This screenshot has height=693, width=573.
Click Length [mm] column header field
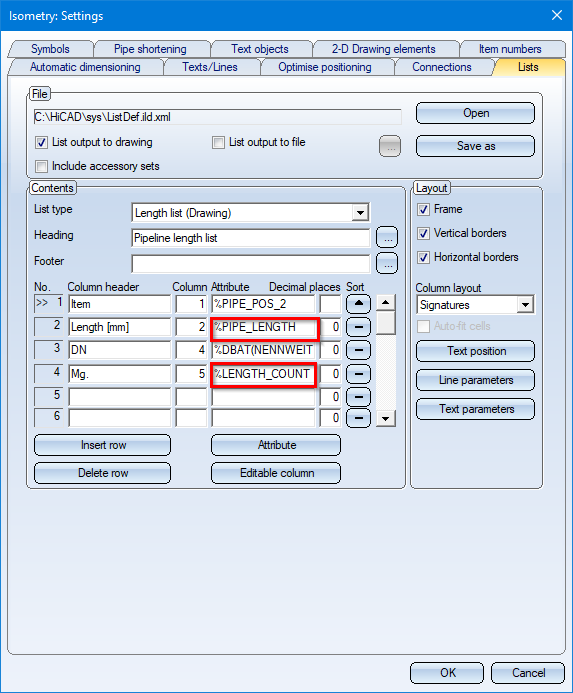119,327
